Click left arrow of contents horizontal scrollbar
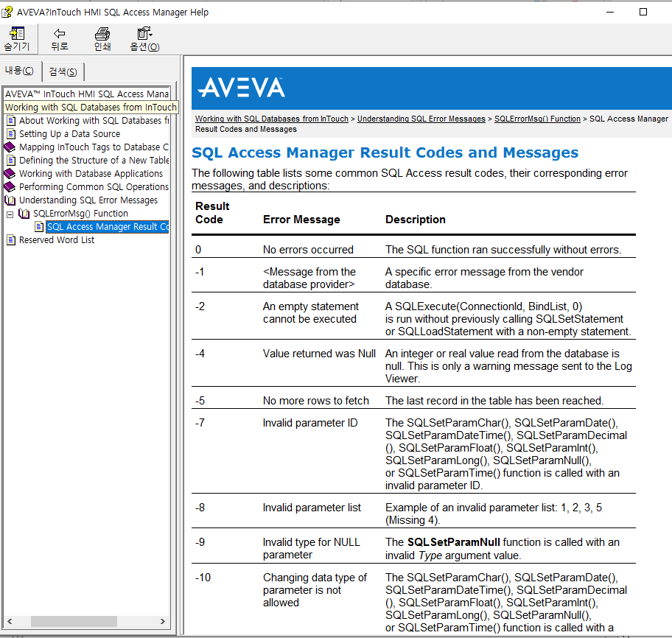The height and width of the screenshot is (638, 672). coord(10,621)
